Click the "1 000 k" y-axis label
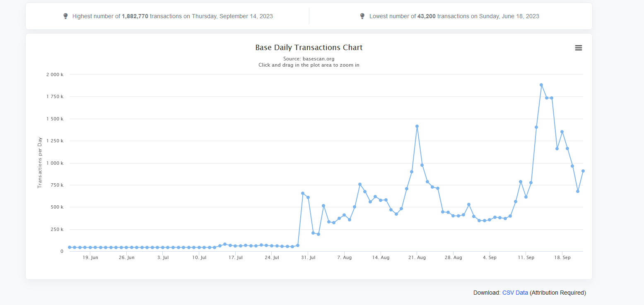The height and width of the screenshot is (305, 644). pos(55,163)
